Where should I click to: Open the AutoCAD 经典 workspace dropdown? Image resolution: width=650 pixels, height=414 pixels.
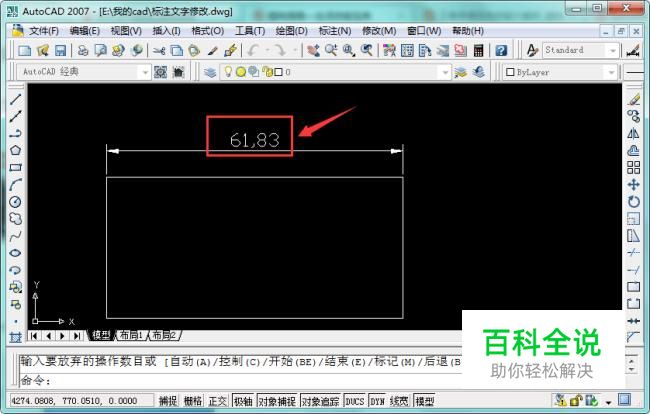145,73
